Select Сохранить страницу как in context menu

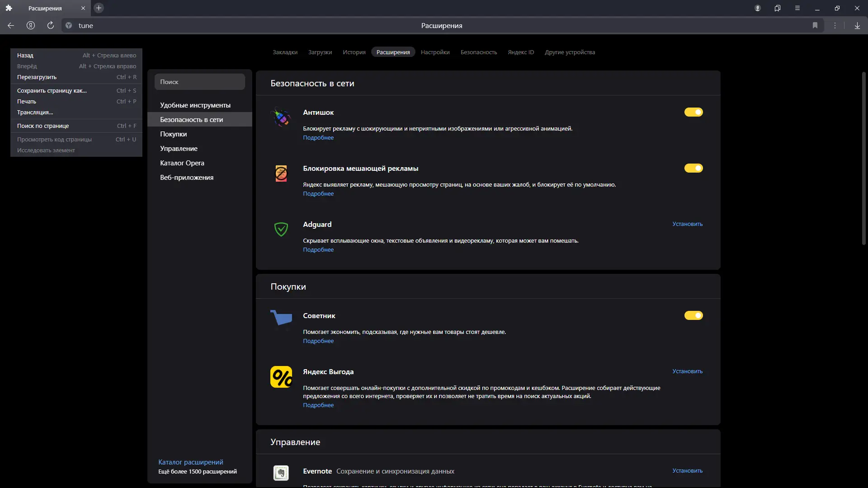pos(52,91)
